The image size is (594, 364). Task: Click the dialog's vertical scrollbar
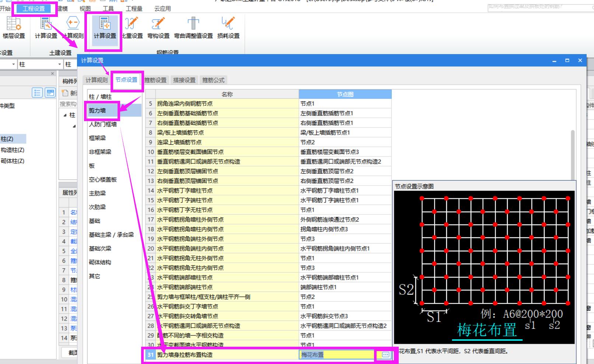tap(573, 155)
